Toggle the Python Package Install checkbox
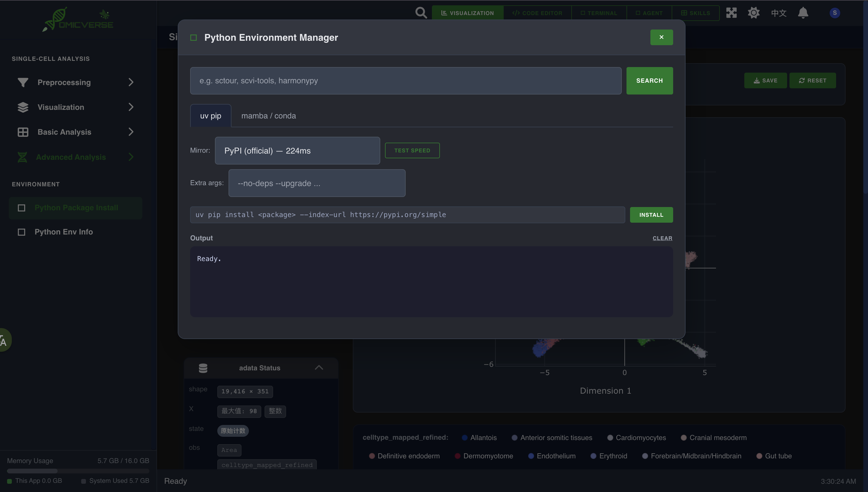Viewport: 868px width, 492px height. (22, 208)
